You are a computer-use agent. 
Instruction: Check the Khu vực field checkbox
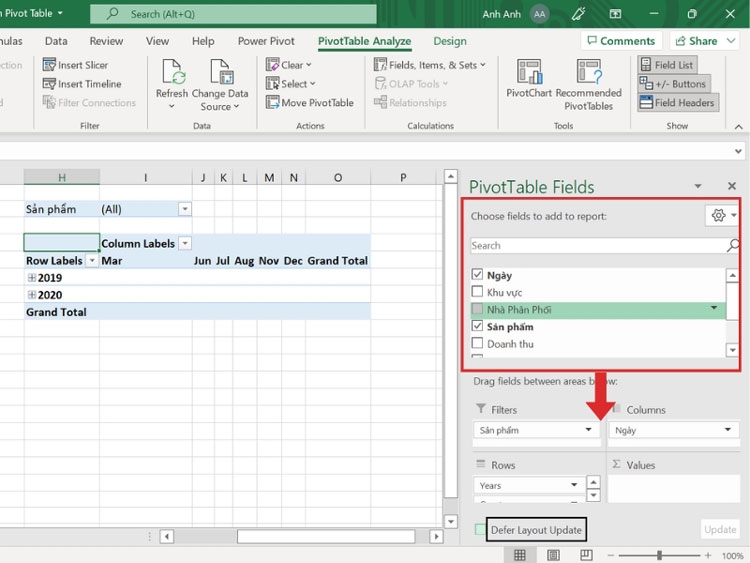tap(477, 291)
